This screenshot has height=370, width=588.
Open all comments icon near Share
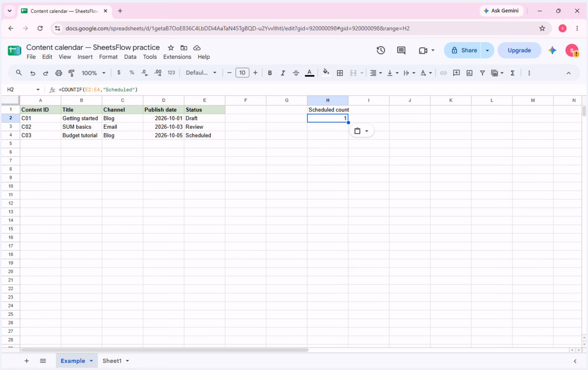coord(401,50)
